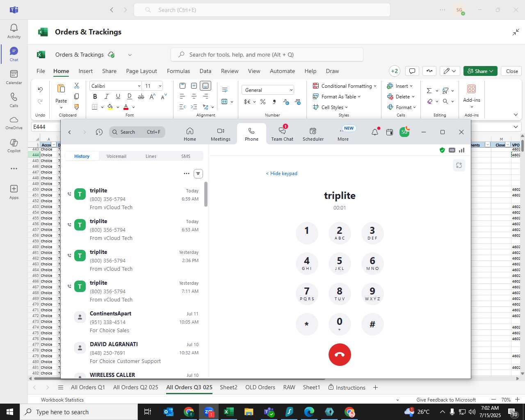The width and height of the screenshot is (525, 420).
Task: Dial keypad hash key
Action: coord(372,324)
